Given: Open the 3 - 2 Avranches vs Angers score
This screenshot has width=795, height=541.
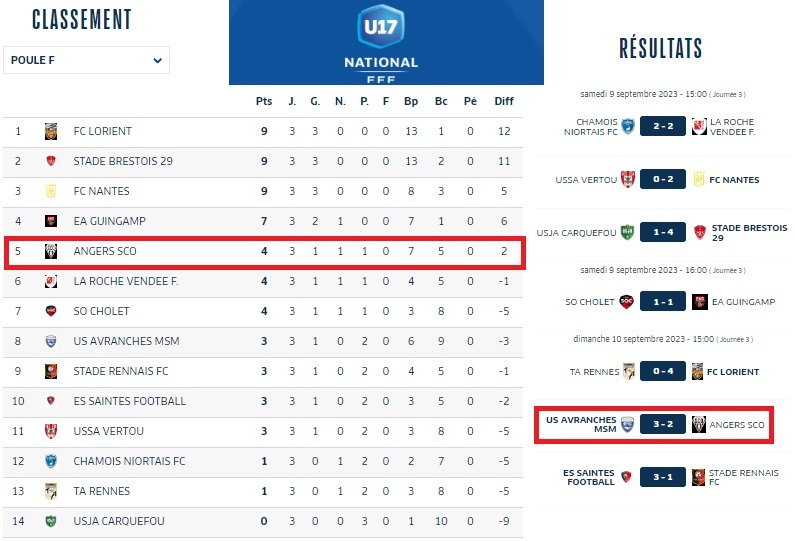Looking at the screenshot, I should pos(661,425).
